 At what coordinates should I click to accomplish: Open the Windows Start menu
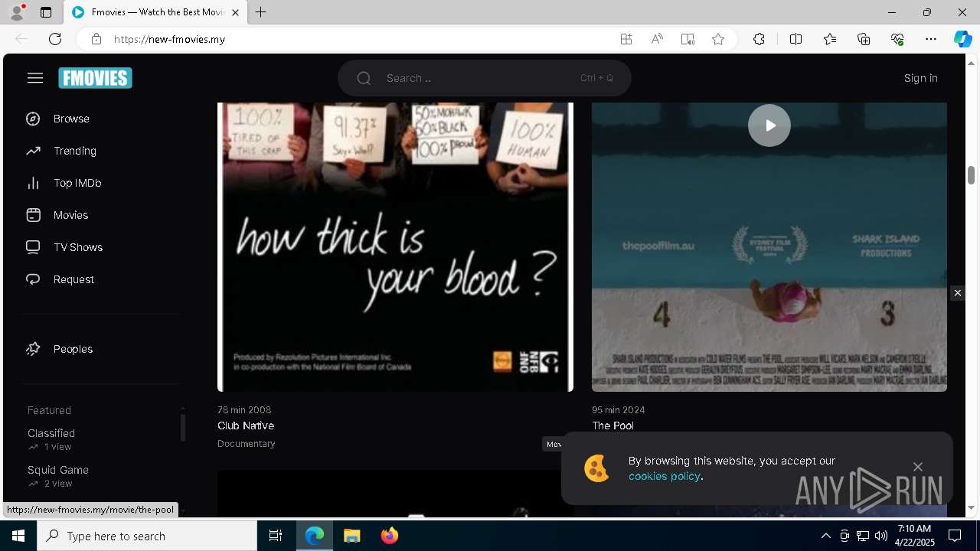pos(18,536)
